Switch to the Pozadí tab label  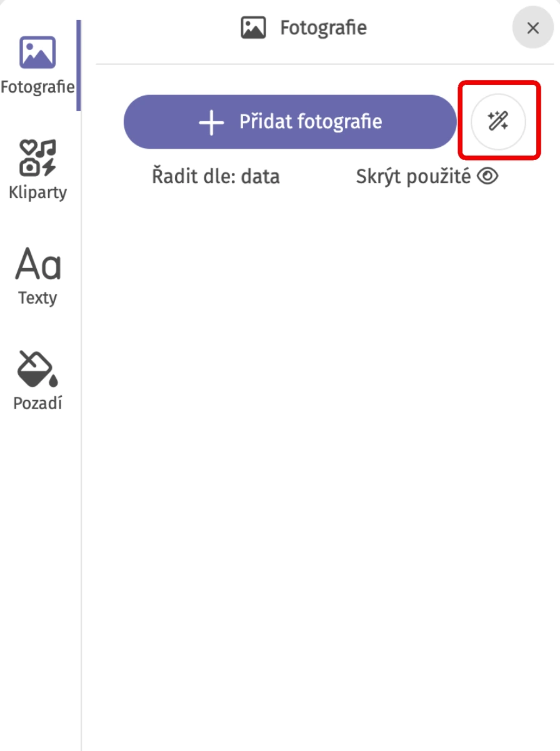(x=37, y=404)
